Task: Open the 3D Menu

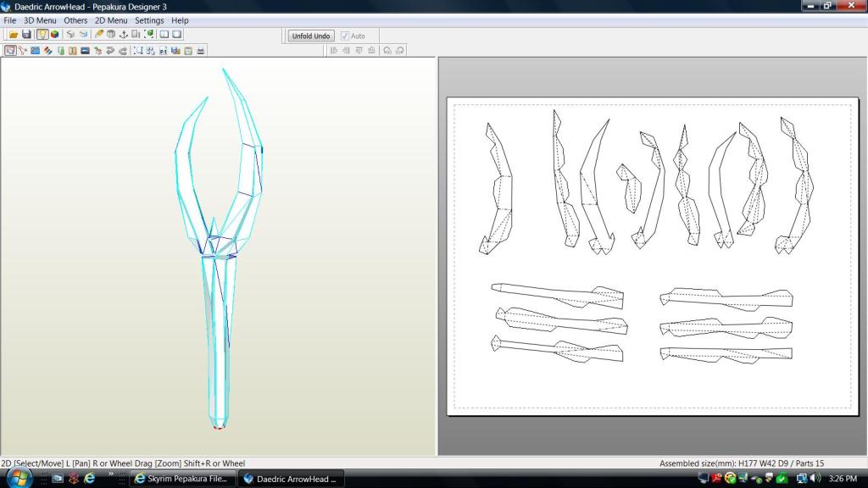Action: tap(40, 20)
